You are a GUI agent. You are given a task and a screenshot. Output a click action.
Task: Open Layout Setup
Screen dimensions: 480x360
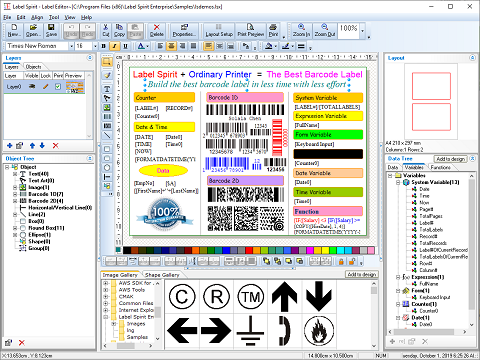click(x=219, y=31)
